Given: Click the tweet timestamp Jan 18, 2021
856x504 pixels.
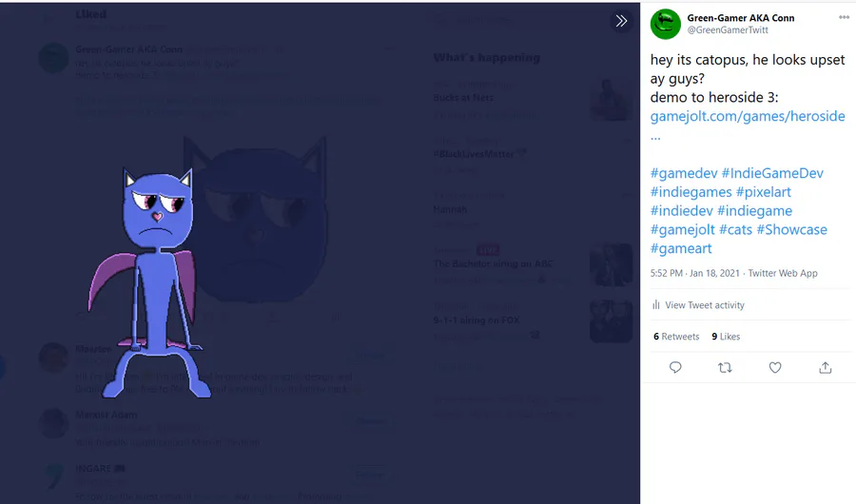Looking at the screenshot, I should (x=714, y=273).
